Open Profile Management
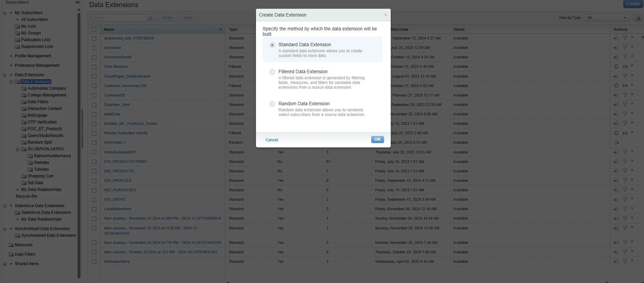 33,56
